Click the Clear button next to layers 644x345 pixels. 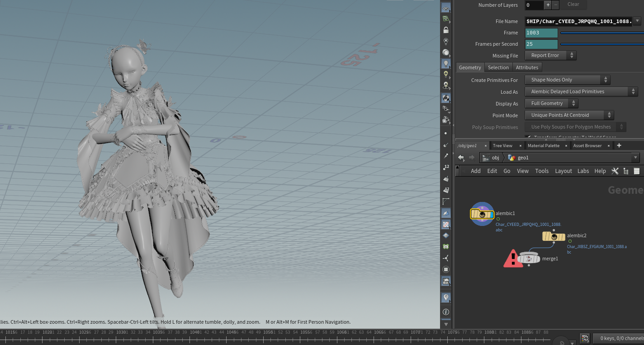(x=573, y=5)
